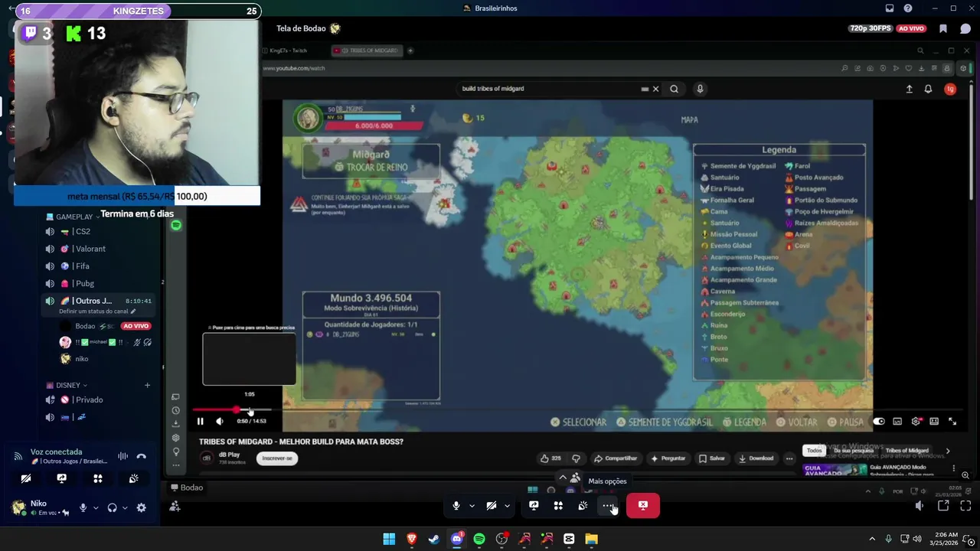Open Discord inbox icon in title bar
Image resolution: width=980 pixels, height=551 pixels.
(890, 8)
